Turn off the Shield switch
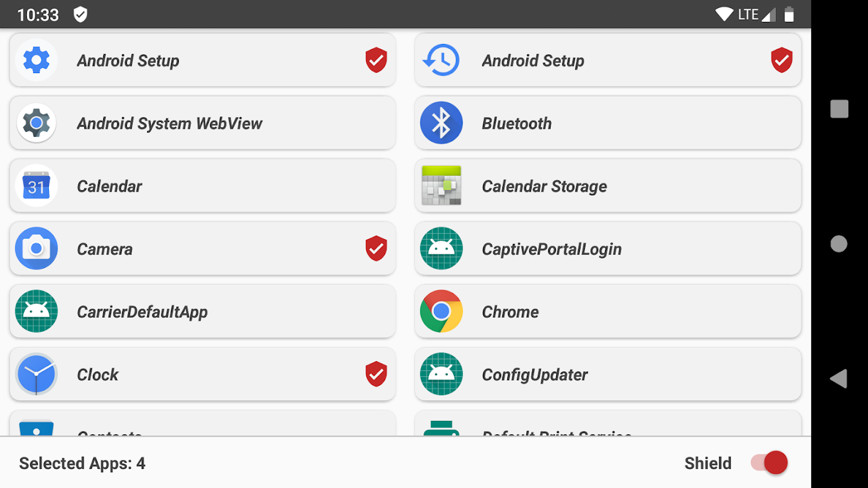 (x=770, y=463)
